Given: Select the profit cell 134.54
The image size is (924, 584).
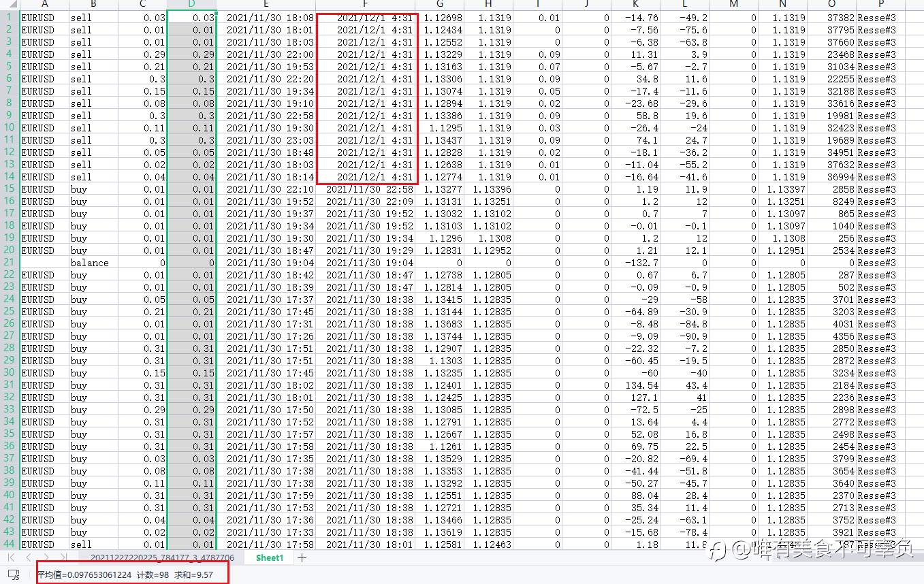Looking at the screenshot, I should pyautogui.click(x=636, y=385).
